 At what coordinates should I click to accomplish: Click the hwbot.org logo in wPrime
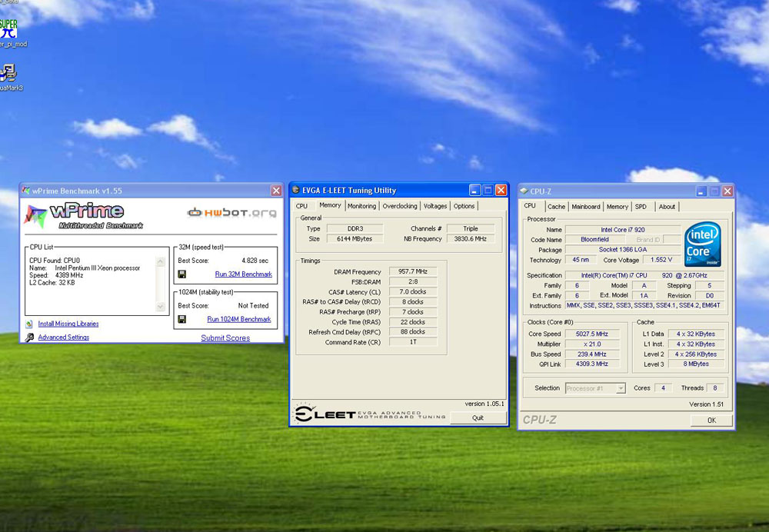pyautogui.click(x=232, y=213)
